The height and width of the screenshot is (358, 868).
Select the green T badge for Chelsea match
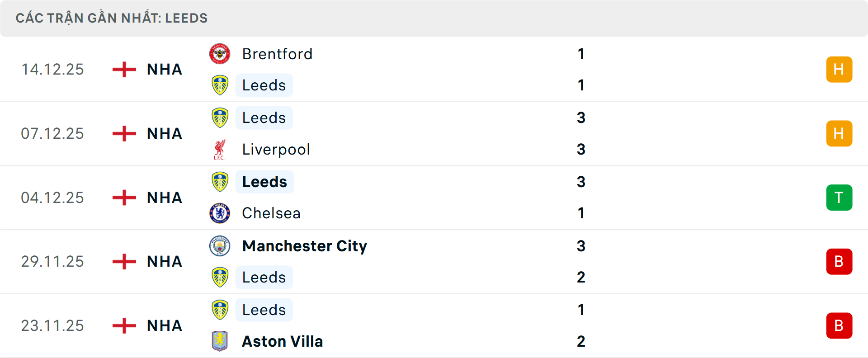coord(839,198)
